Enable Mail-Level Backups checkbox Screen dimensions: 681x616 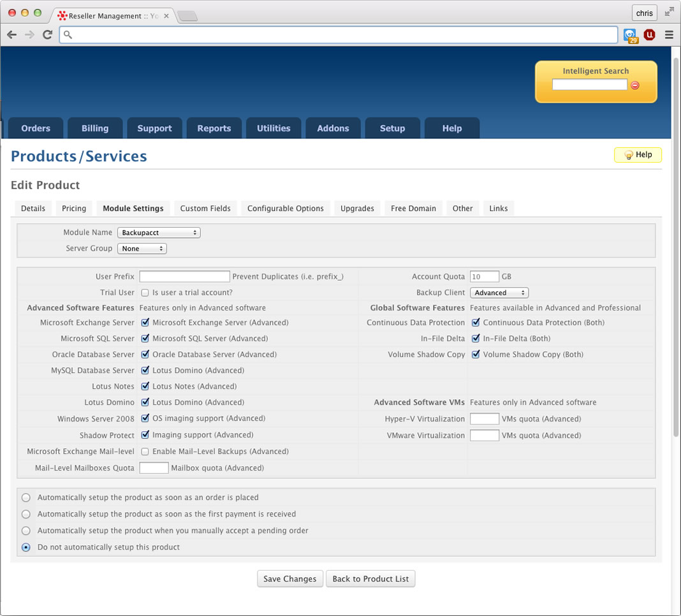click(x=145, y=451)
